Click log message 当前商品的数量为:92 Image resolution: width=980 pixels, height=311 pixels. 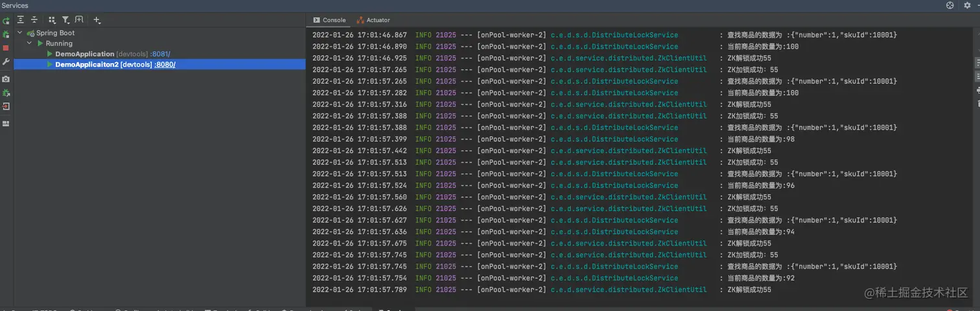762,278
